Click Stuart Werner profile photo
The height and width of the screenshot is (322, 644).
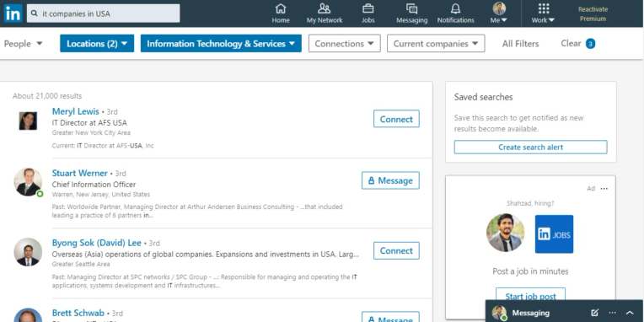28,182
